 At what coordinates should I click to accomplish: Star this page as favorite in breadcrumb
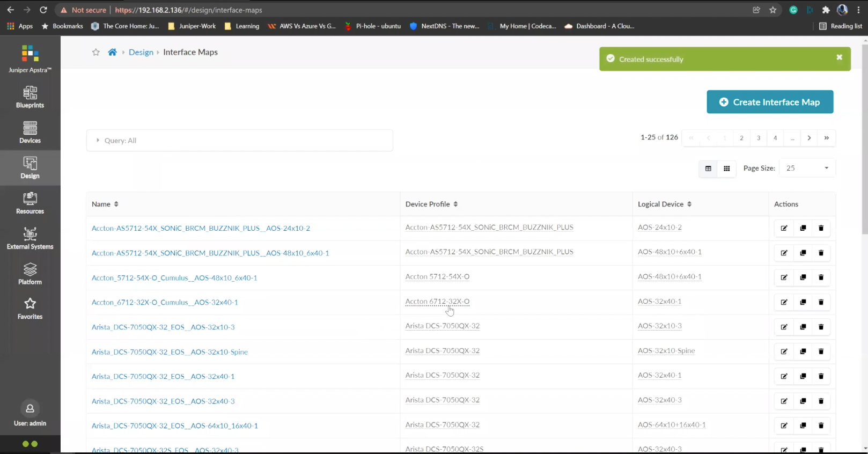point(96,52)
